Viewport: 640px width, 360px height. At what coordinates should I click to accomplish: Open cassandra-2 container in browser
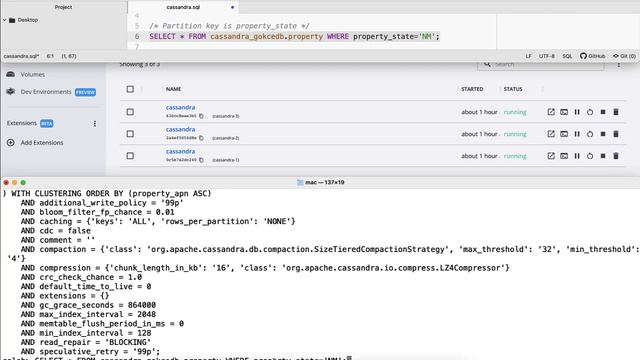[551, 134]
